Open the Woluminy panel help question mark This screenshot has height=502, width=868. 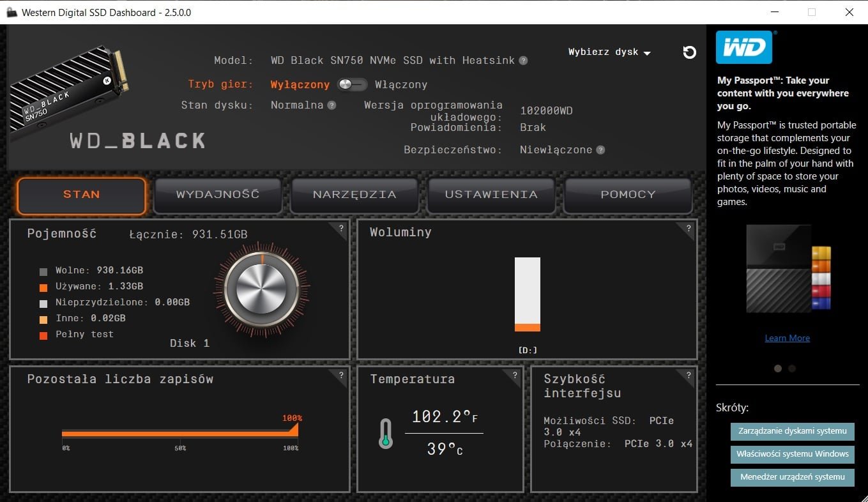(x=689, y=228)
